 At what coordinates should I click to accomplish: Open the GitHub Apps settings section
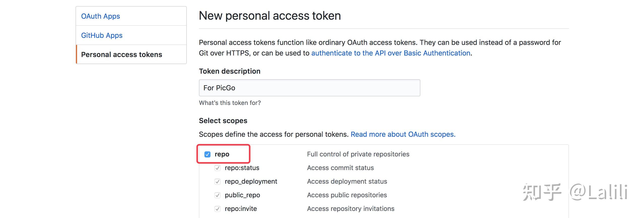102,35
